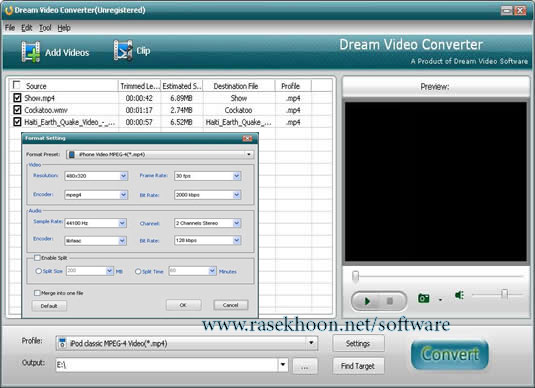Screen dimensions: 535x388
Task: Open the Channel 2 Channels Stereo dropdown
Action: tap(237, 223)
